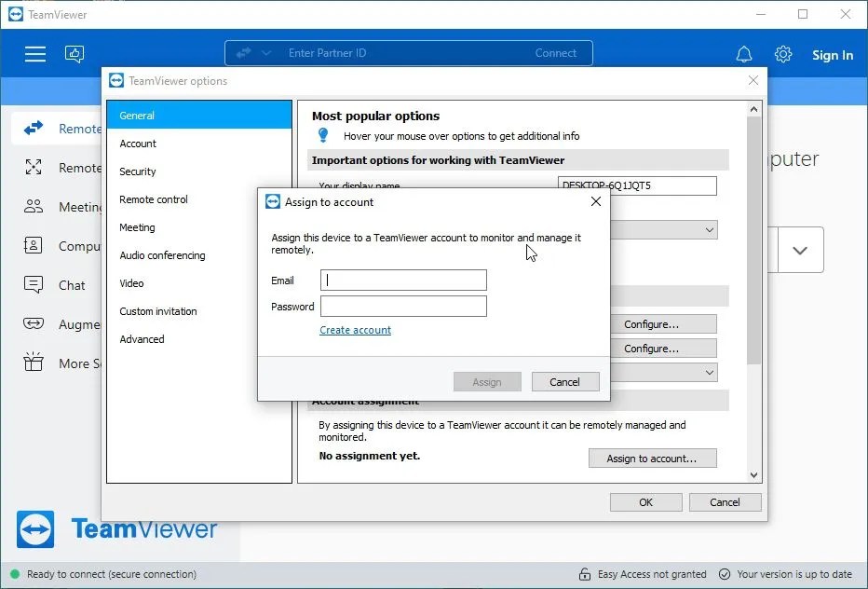Open the notifications bell
The height and width of the screenshot is (589, 868).
(x=744, y=54)
